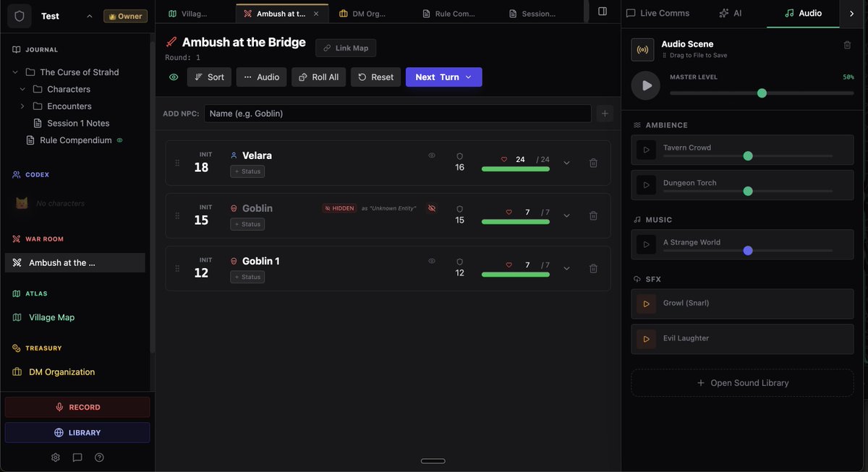Viewport: 868px width, 472px height.
Task: Adjust the A Strange World volume slider
Action: [748, 251]
